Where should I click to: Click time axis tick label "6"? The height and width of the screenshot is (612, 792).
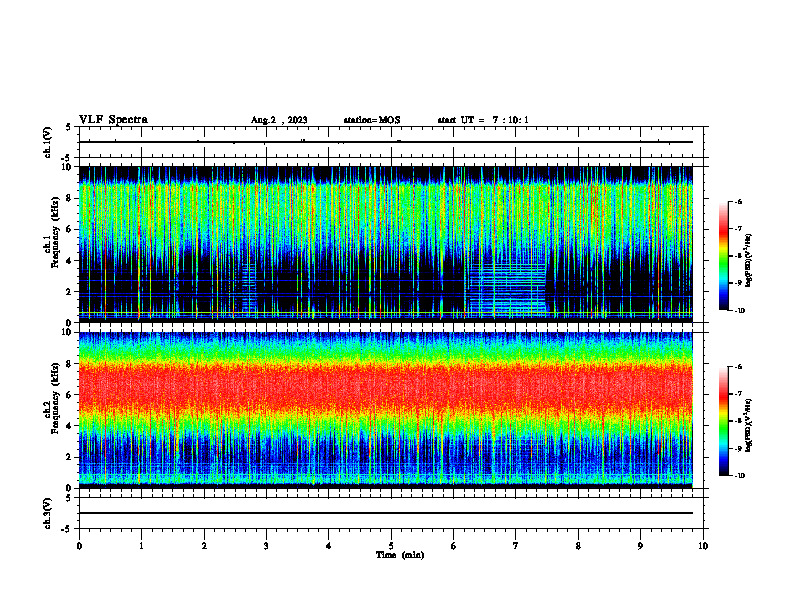(454, 546)
